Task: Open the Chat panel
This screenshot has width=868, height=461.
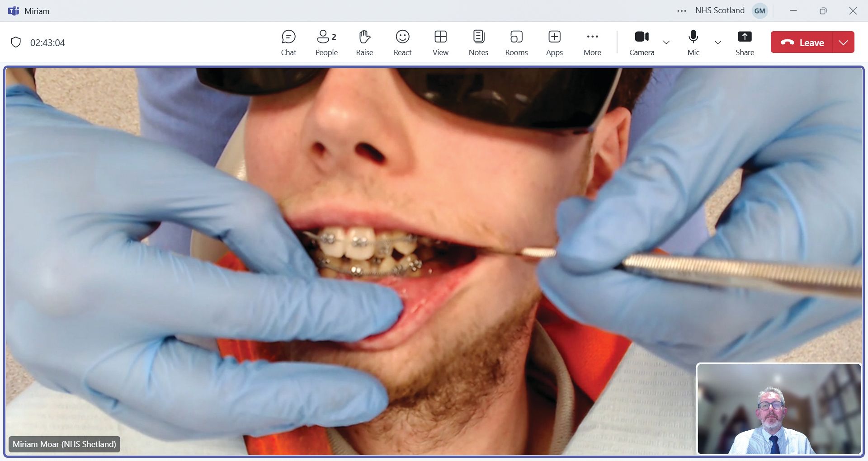Action: (x=288, y=42)
